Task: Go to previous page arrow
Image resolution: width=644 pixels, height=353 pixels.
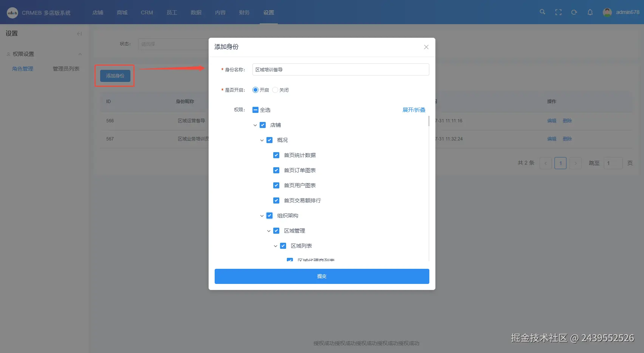Action: click(546, 163)
